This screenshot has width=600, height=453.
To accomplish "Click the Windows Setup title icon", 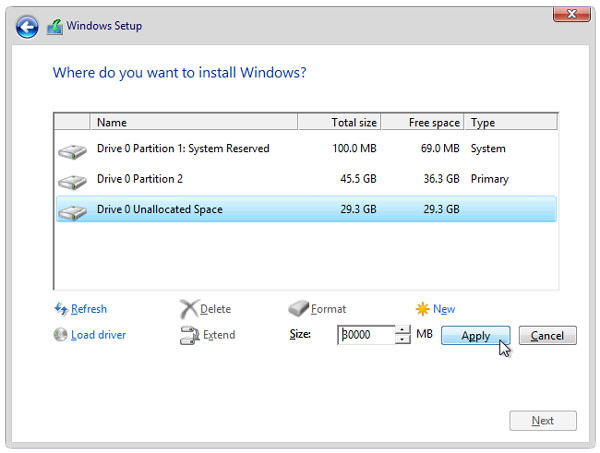I will (x=55, y=27).
